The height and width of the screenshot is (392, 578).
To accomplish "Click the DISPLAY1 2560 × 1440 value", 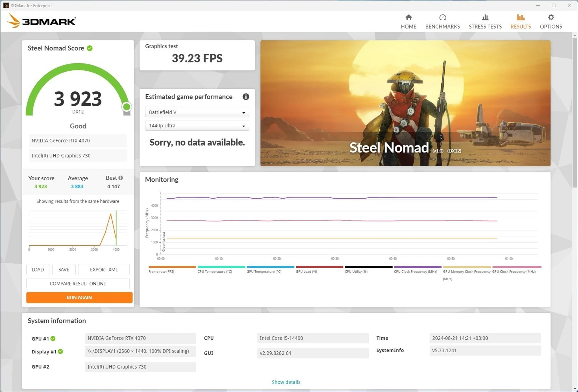I will point(140,351).
